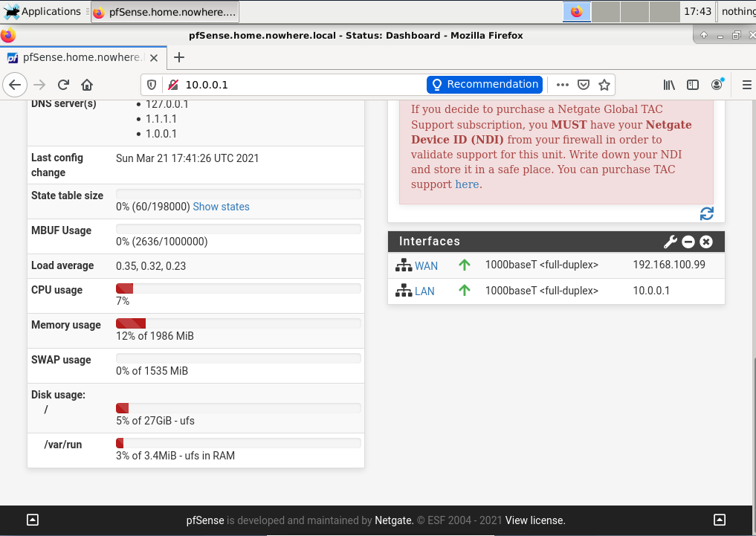Click the WAN interface network icon

[x=404, y=265]
